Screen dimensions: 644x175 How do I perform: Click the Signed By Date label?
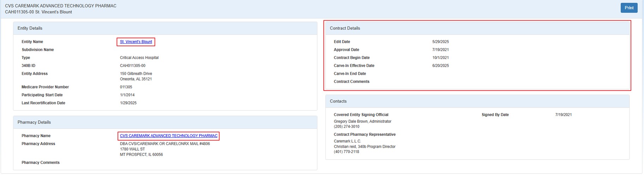(x=495, y=115)
